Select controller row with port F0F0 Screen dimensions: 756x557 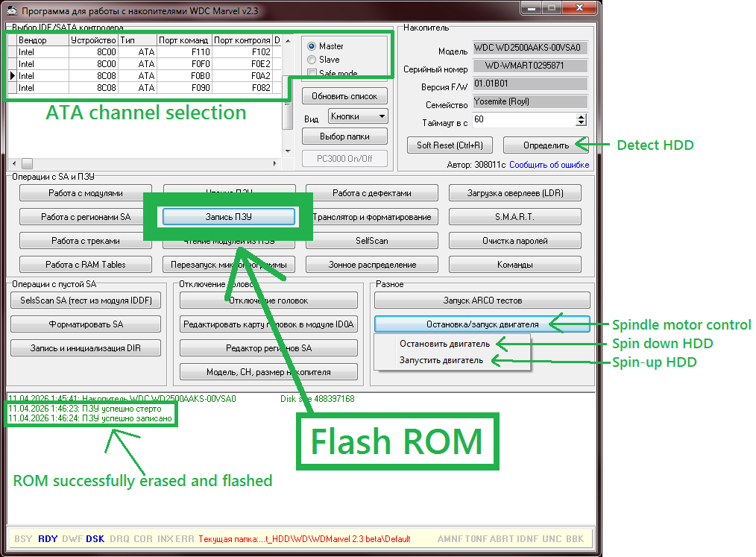[145, 64]
